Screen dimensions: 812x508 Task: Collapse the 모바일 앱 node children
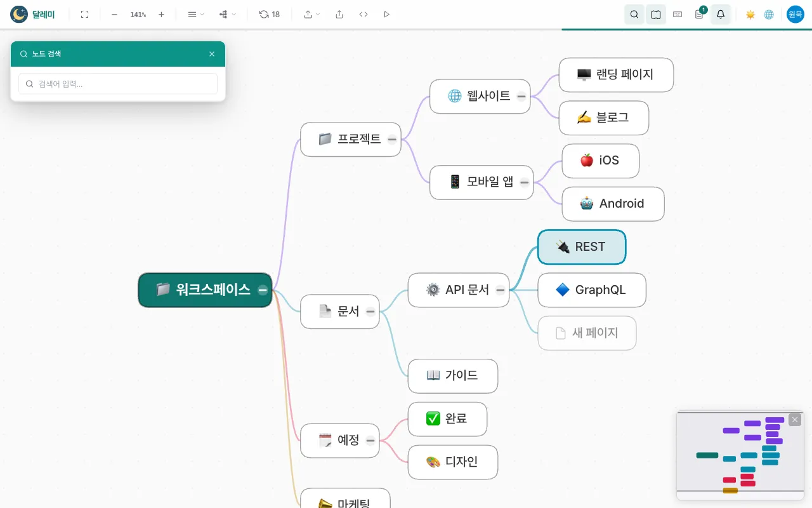pos(525,182)
